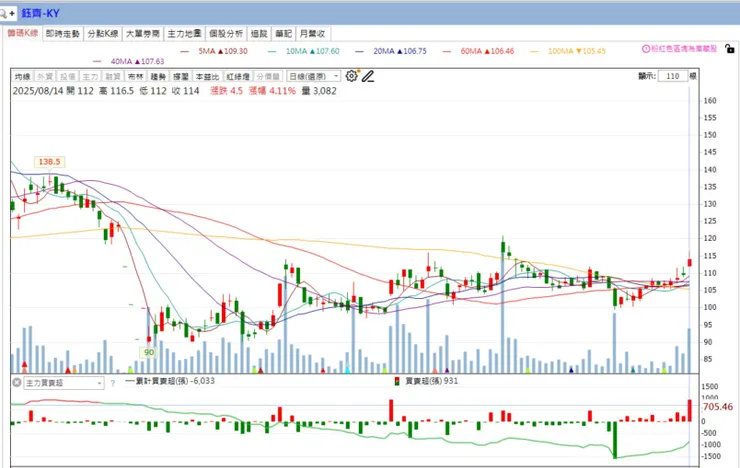Click the 160 price axis label

tap(710, 100)
